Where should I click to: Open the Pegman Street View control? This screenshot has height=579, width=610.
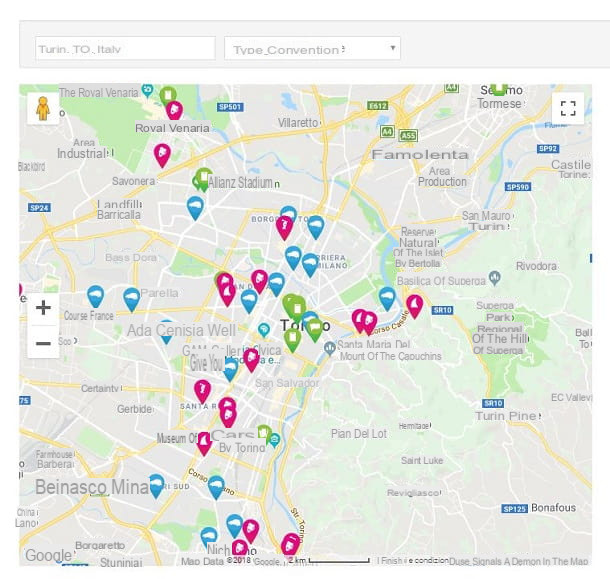(43, 108)
